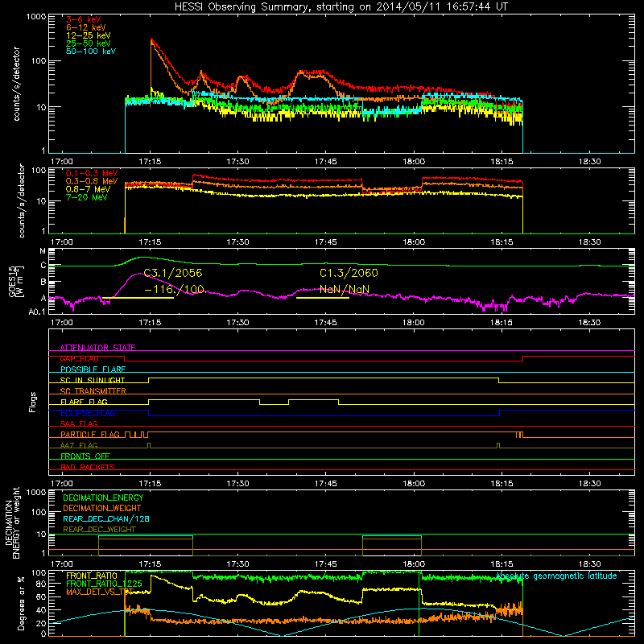Click the DECIMATION_ENERGY legend label
The image size is (644, 644).
click(103, 497)
